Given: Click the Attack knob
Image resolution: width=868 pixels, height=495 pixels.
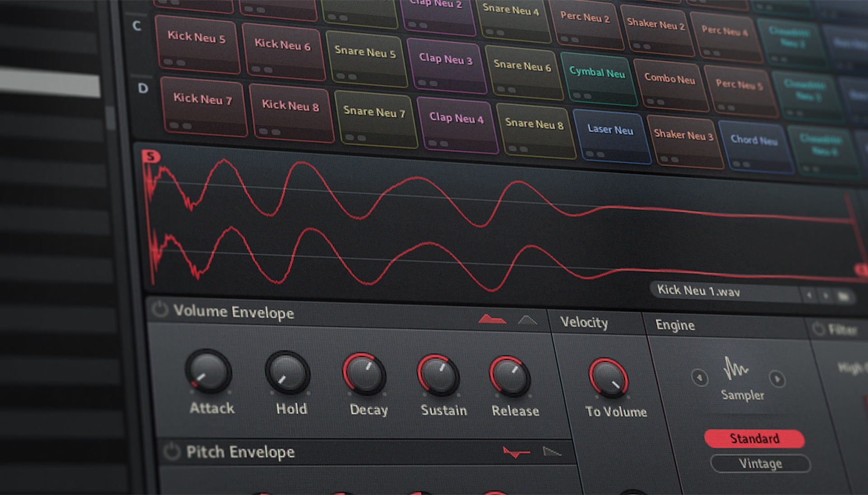Looking at the screenshot, I should (208, 372).
